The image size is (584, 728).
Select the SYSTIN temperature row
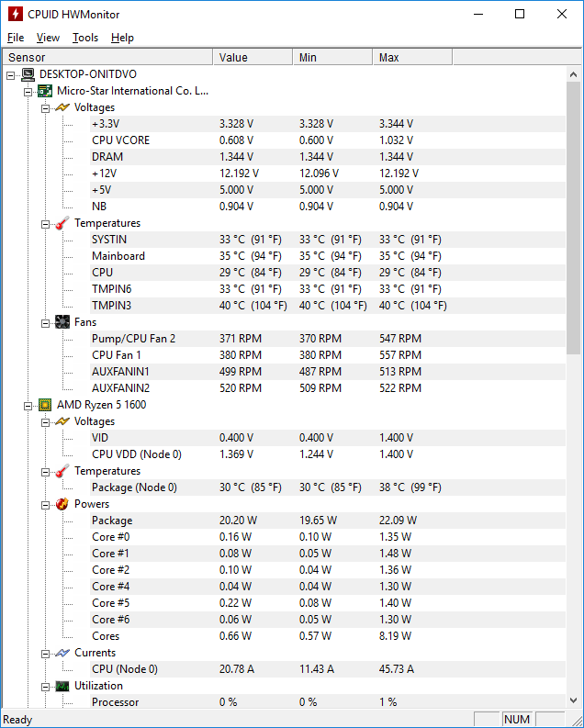[328, 240]
